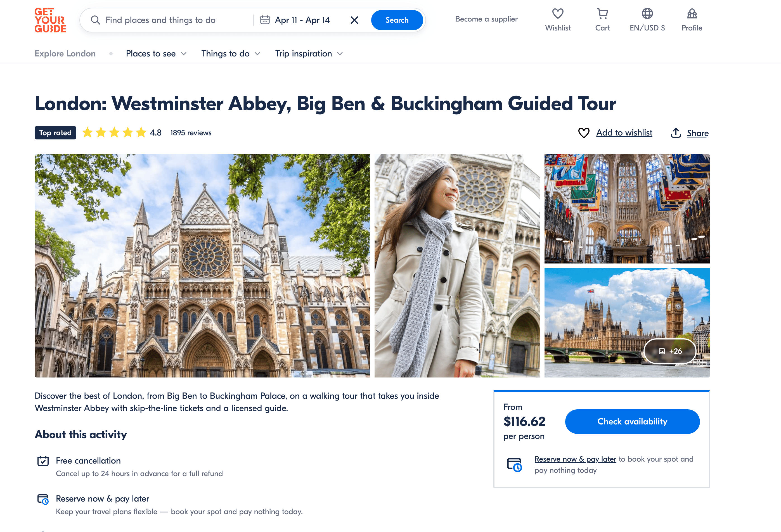Open the 1895 reviews link

[x=191, y=133]
